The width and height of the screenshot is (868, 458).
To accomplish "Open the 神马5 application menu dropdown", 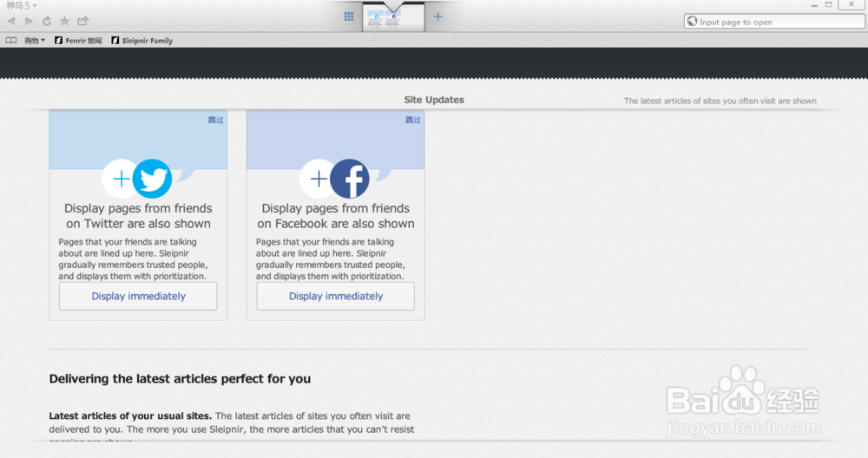I will 22,6.
